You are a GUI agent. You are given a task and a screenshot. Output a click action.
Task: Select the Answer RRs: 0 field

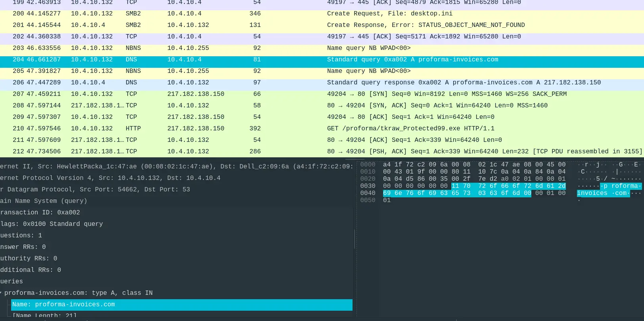(23, 247)
